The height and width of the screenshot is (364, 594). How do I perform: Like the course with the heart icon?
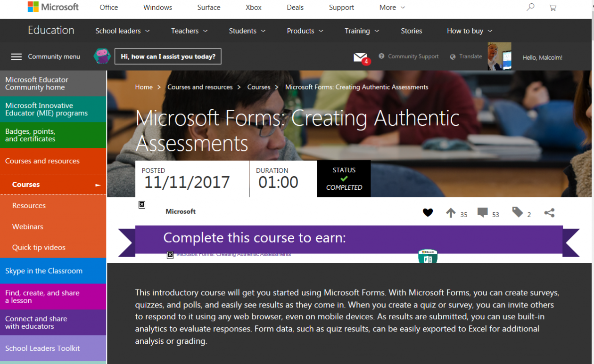(x=428, y=212)
